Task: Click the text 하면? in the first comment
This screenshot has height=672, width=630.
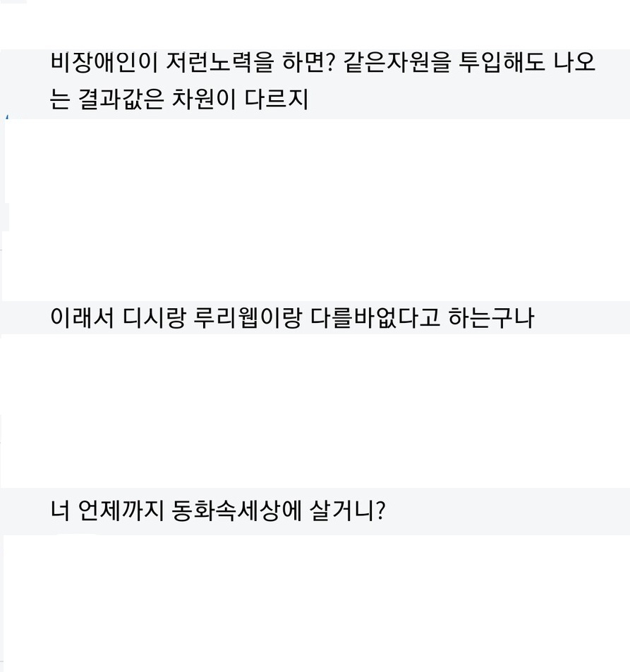Action: [308, 63]
